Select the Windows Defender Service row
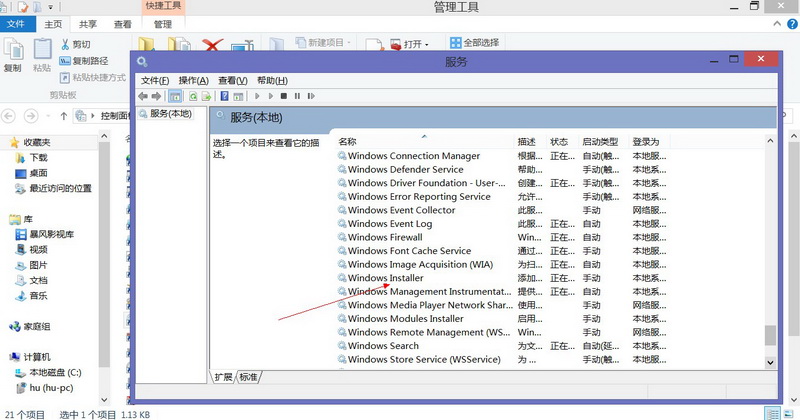800x420 pixels. coord(502,169)
